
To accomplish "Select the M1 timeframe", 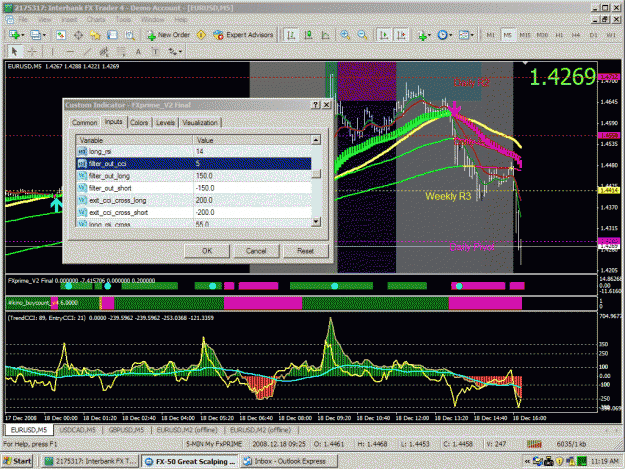I will coord(491,35).
